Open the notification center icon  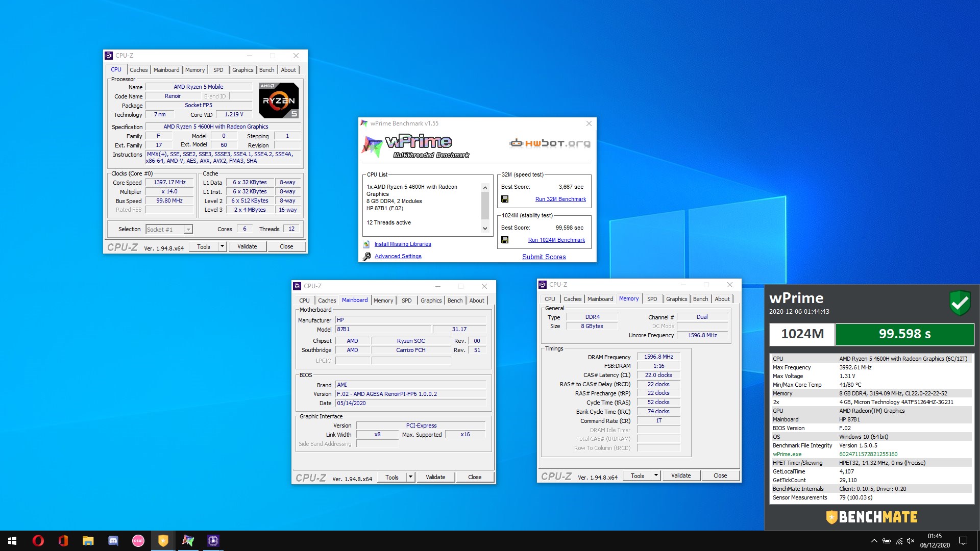(963, 541)
